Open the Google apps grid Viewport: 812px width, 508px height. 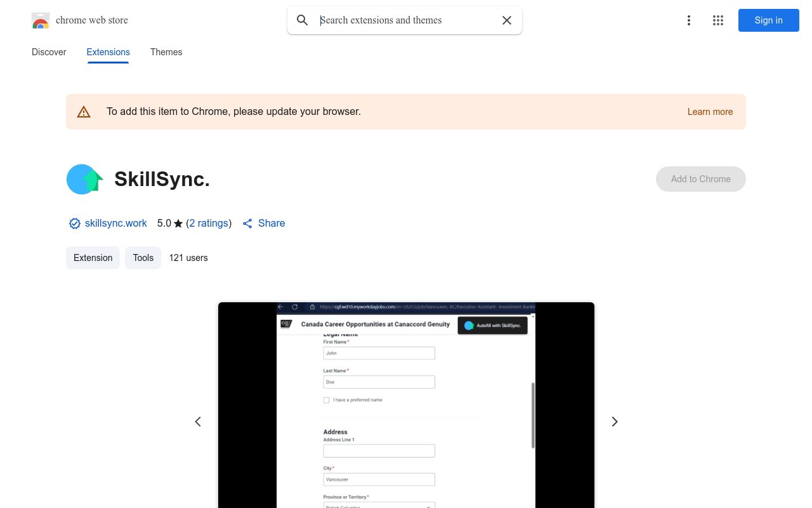click(718, 20)
